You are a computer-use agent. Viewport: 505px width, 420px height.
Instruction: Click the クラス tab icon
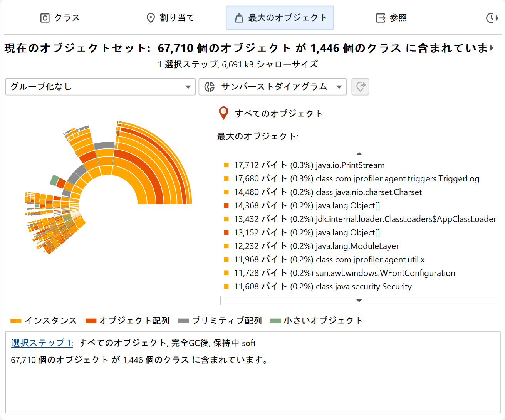tap(45, 18)
